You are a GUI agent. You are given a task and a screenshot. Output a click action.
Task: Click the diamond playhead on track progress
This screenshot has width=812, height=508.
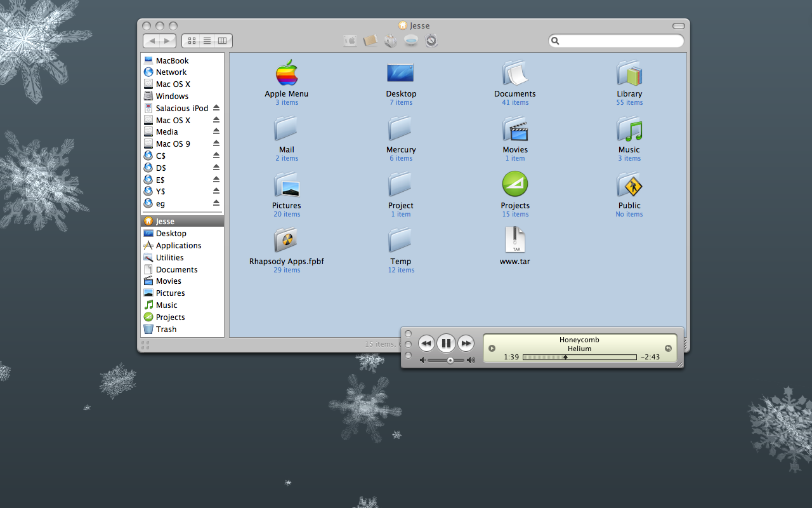click(565, 357)
